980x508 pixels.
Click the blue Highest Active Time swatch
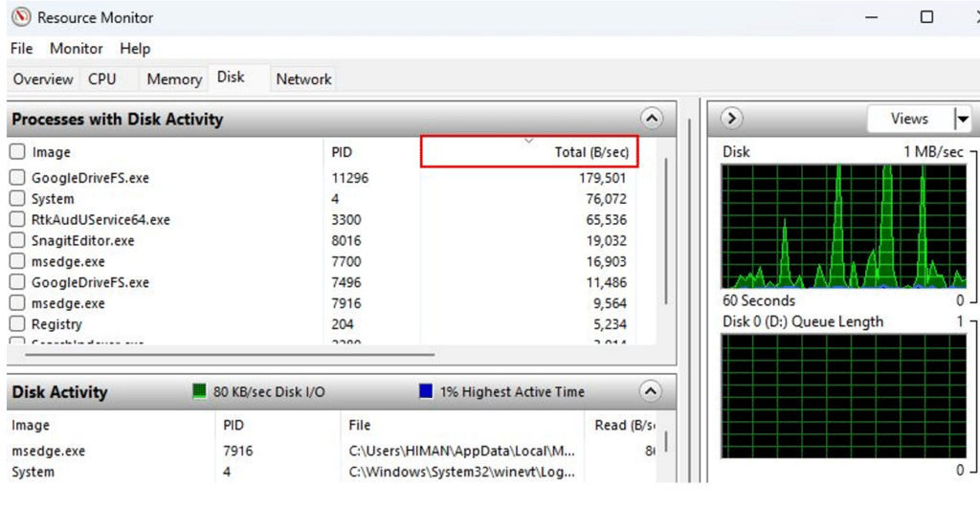[426, 391]
